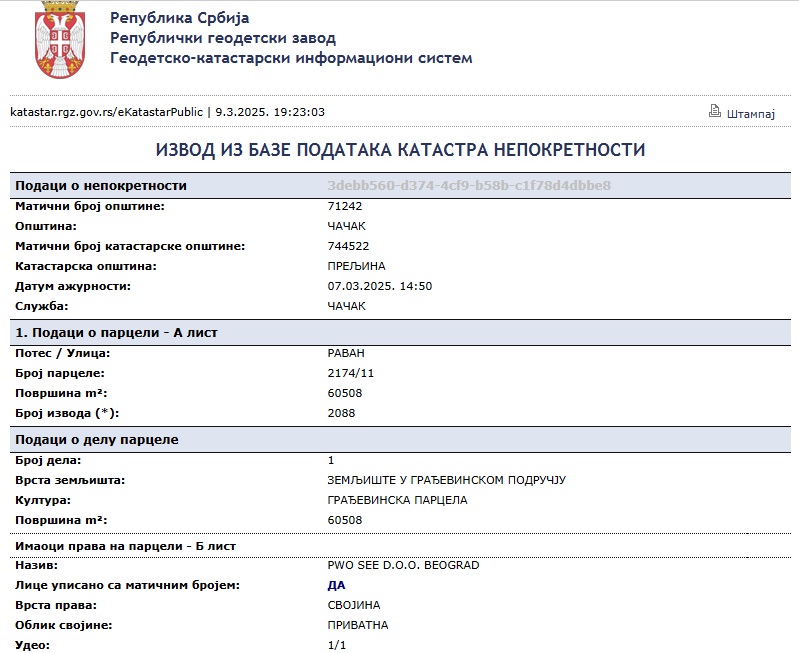Click 60508 under Подаци о делу парцеле

pos(344,520)
